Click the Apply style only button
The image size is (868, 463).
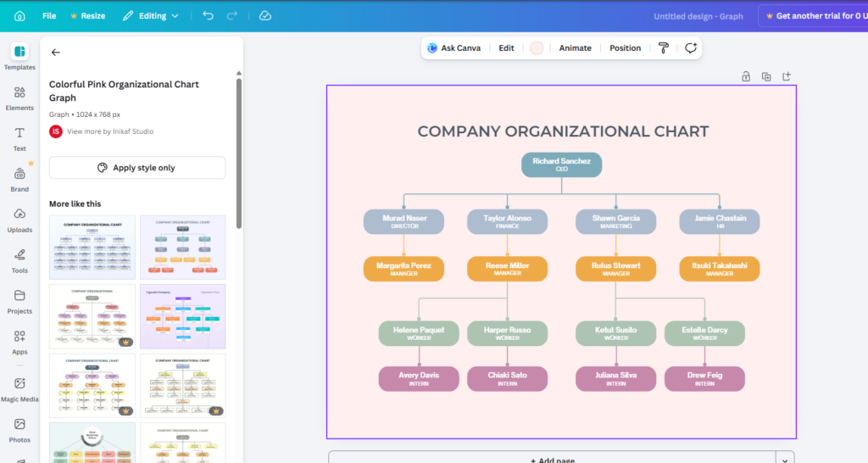(x=137, y=168)
